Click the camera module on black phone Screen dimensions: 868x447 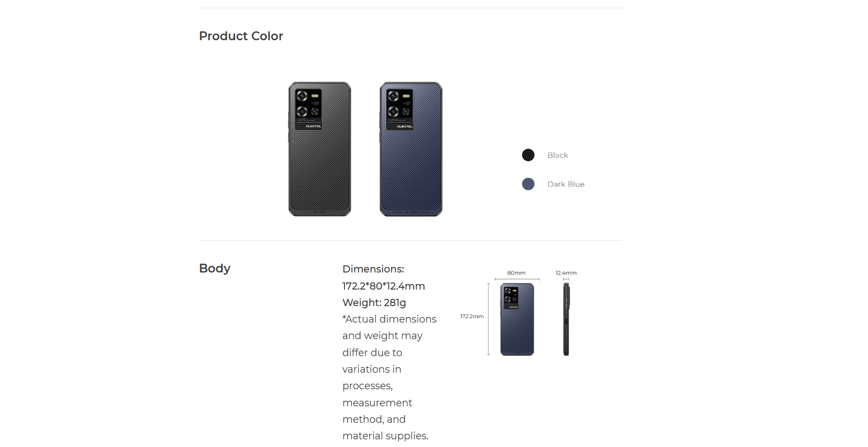[309, 110]
